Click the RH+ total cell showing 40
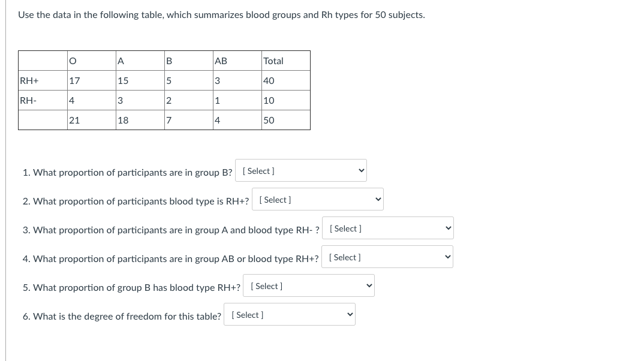 pos(285,81)
